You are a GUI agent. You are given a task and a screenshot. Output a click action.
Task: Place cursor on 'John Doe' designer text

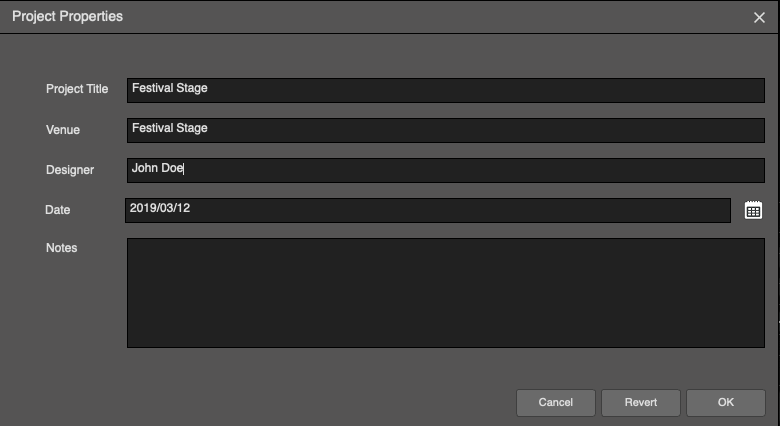tap(157, 168)
